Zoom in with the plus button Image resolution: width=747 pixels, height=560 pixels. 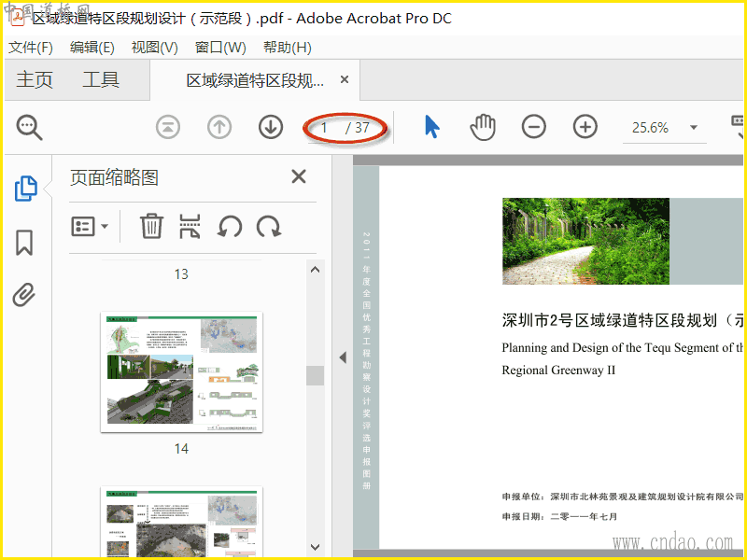click(585, 127)
